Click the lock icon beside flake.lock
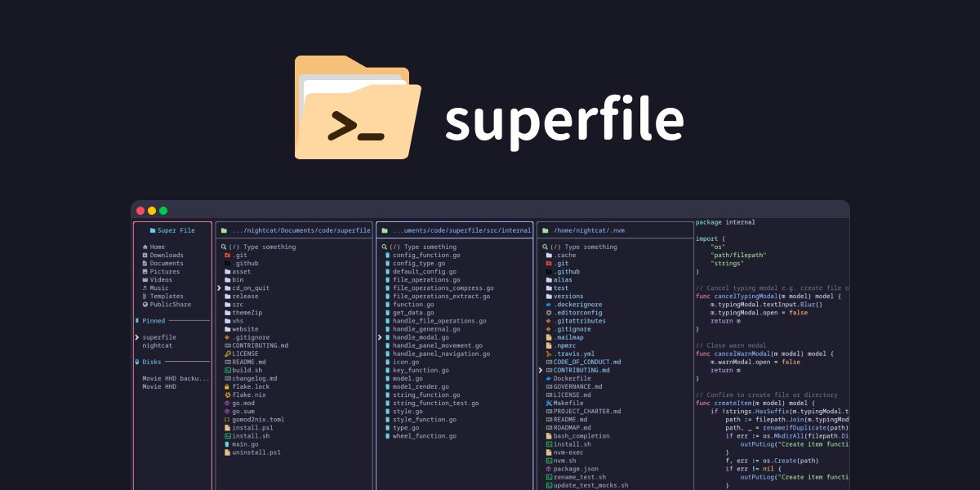This screenshot has height=490, width=980. 228,386
